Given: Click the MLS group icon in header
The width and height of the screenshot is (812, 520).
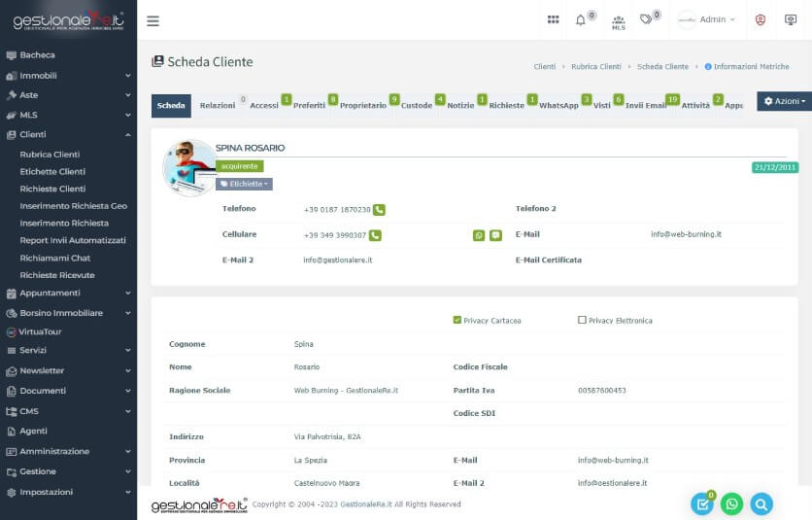Looking at the screenshot, I should 619,21.
